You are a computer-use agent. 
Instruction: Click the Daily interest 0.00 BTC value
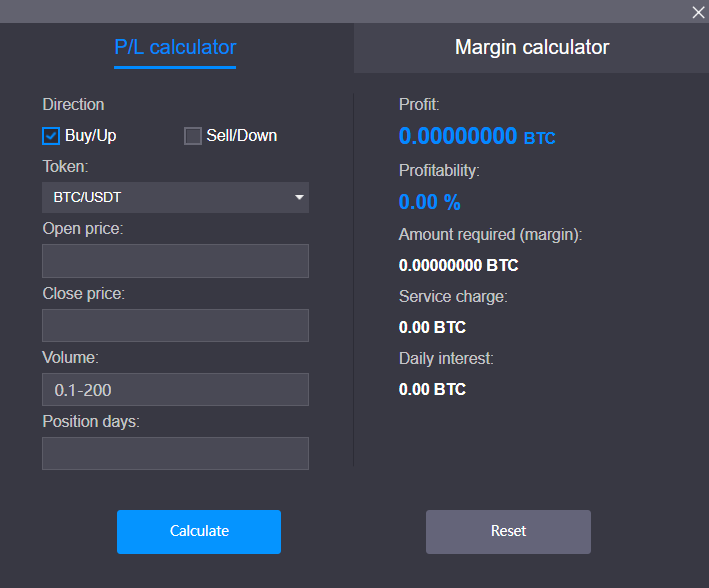432,389
